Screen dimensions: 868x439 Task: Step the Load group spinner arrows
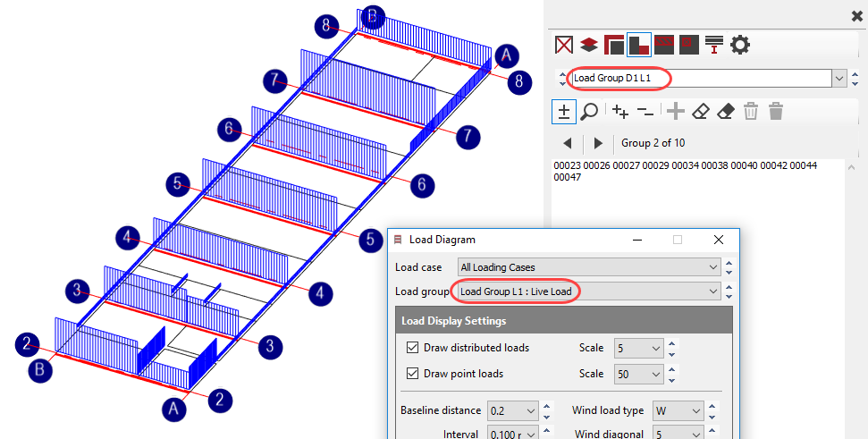tap(729, 291)
